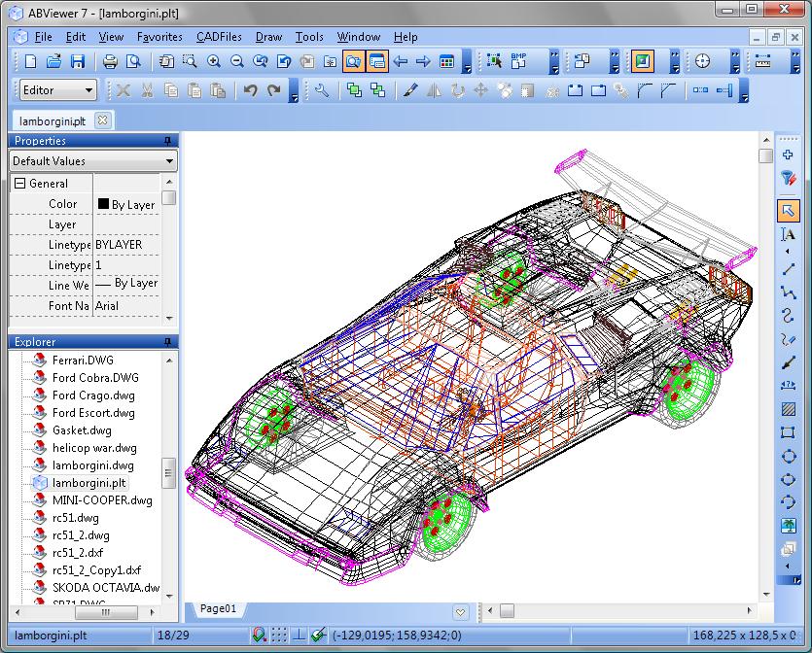Insert image with the palm tree icon

click(x=789, y=526)
